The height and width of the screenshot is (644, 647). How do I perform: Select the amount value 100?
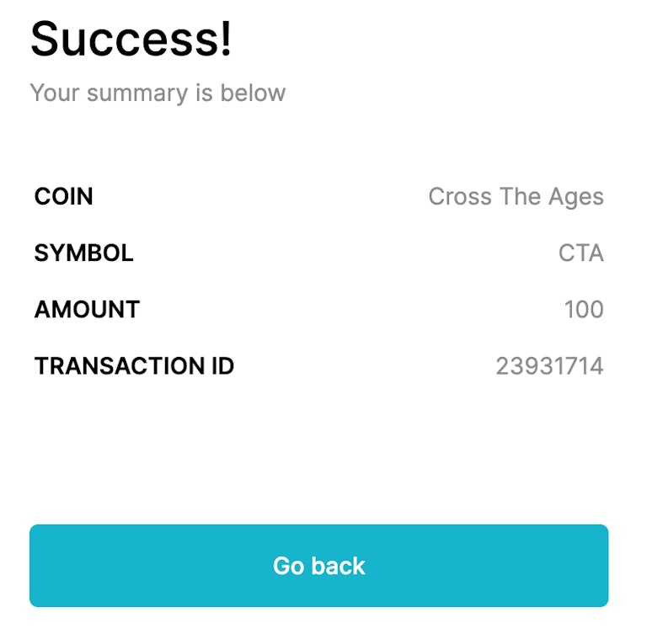click(583, 310)
